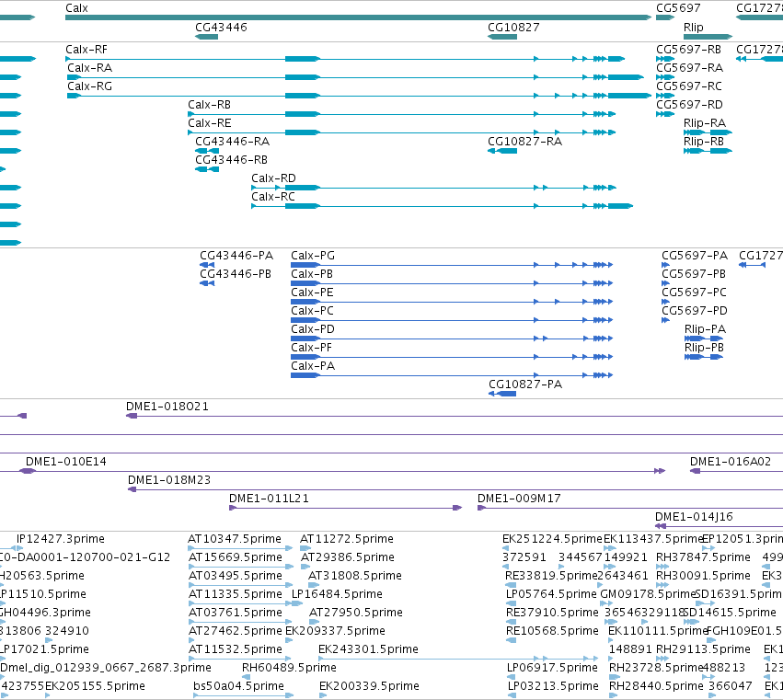Select protein CG43446-PB
Screen dimensions: 783x700
click(x=236, y=274)
